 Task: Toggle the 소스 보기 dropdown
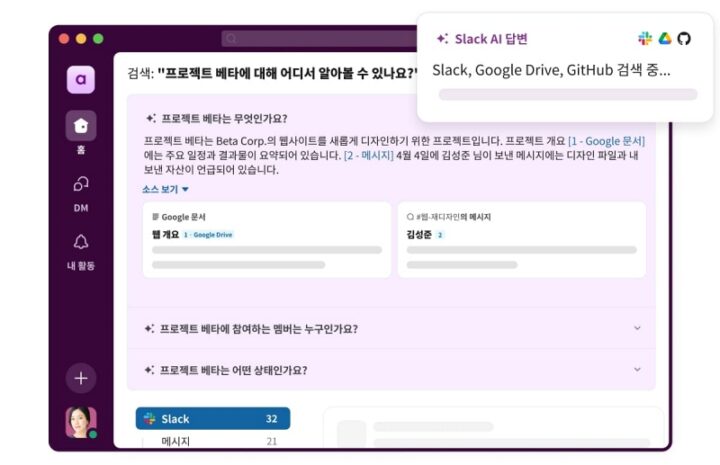(x=165, y=189)
